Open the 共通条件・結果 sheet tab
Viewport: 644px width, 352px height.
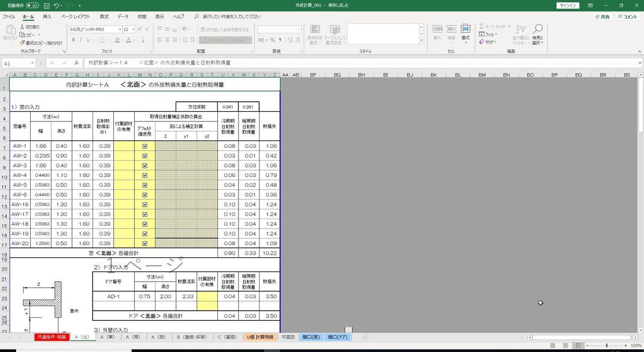click(x=52, y=337)
